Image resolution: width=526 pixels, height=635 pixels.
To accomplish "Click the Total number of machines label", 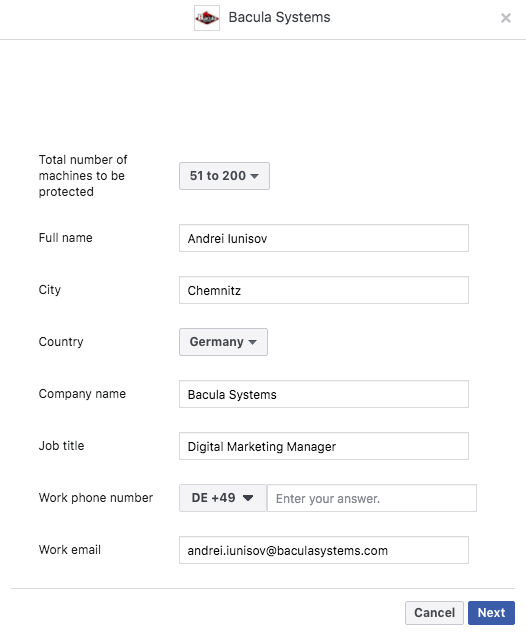I will tap(83, 176).
